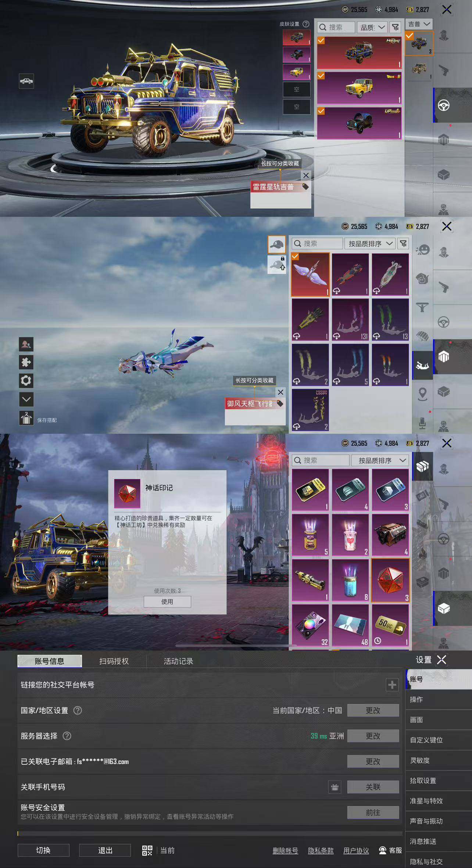Click the 客服 customer service link
The width and height of the screenshot is (472, 868).
click(390, 850)
